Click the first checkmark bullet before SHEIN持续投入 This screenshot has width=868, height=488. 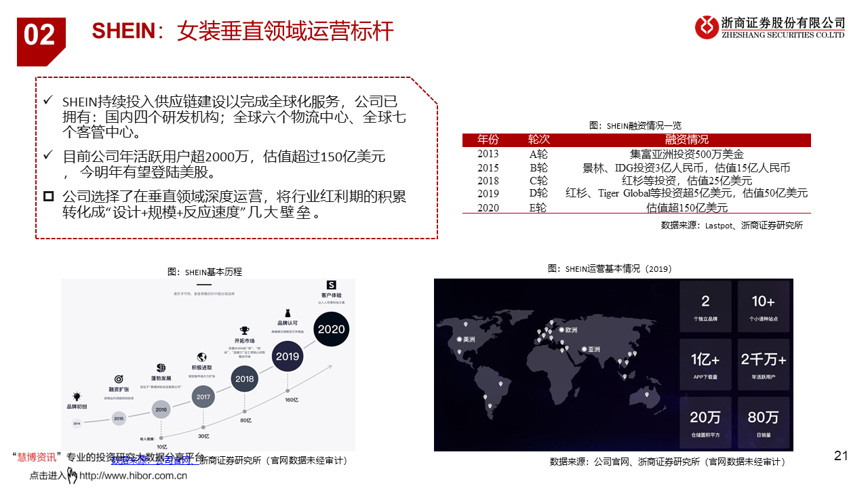pyautogui.click(x=47, y=100)
